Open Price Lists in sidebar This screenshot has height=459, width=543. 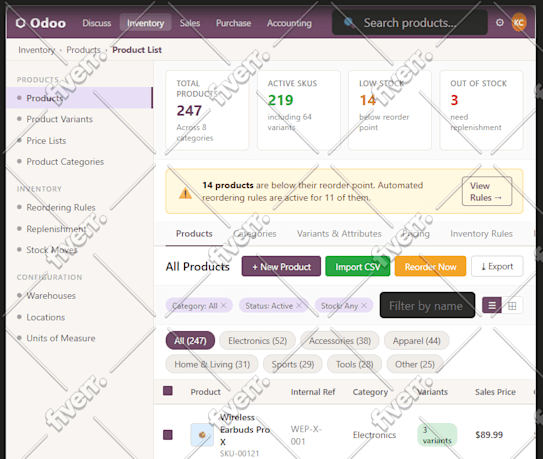click(79, 141)
